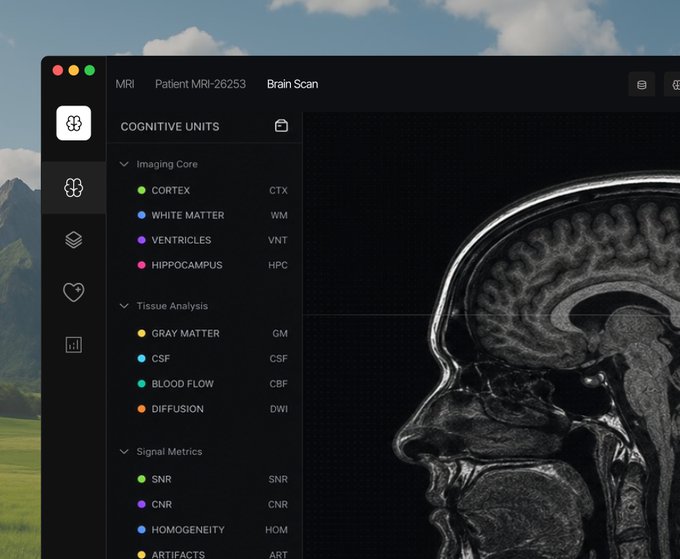
Task: Click the ART abbreviation
Action: (278, 554)
